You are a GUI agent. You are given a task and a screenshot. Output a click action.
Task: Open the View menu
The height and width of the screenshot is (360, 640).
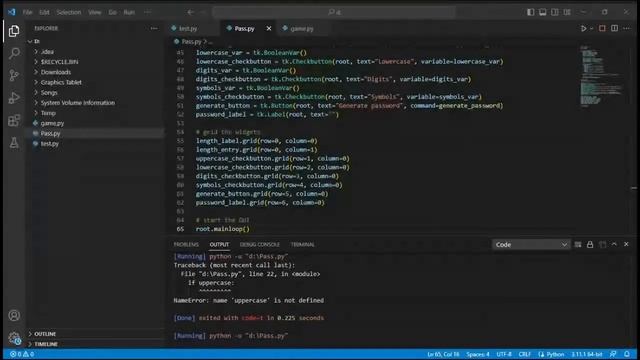point(95,12)
